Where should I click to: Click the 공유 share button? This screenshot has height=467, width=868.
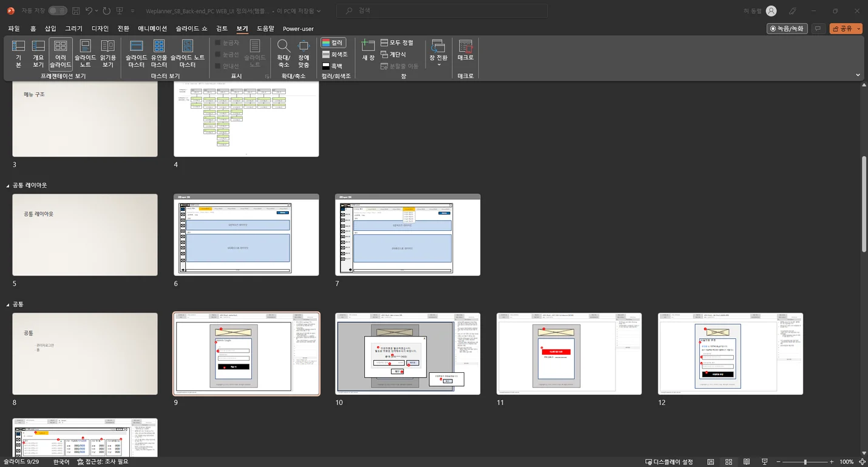click(842, 29)
